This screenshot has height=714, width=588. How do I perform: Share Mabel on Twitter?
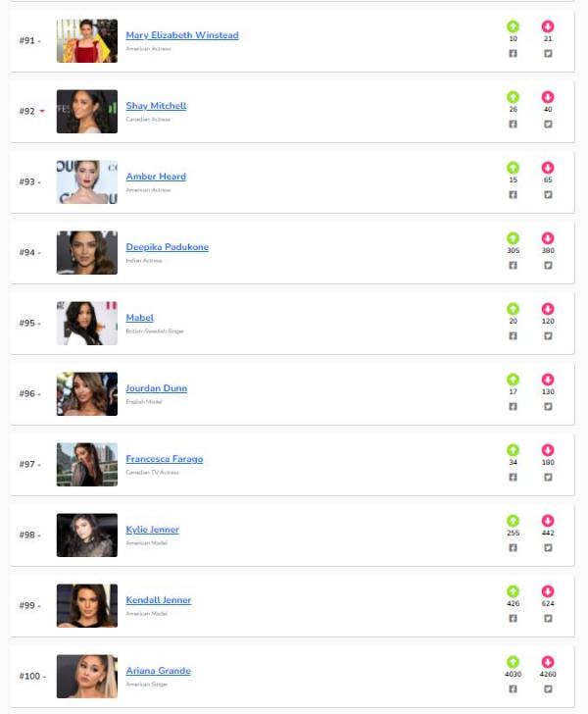[548, 335]
